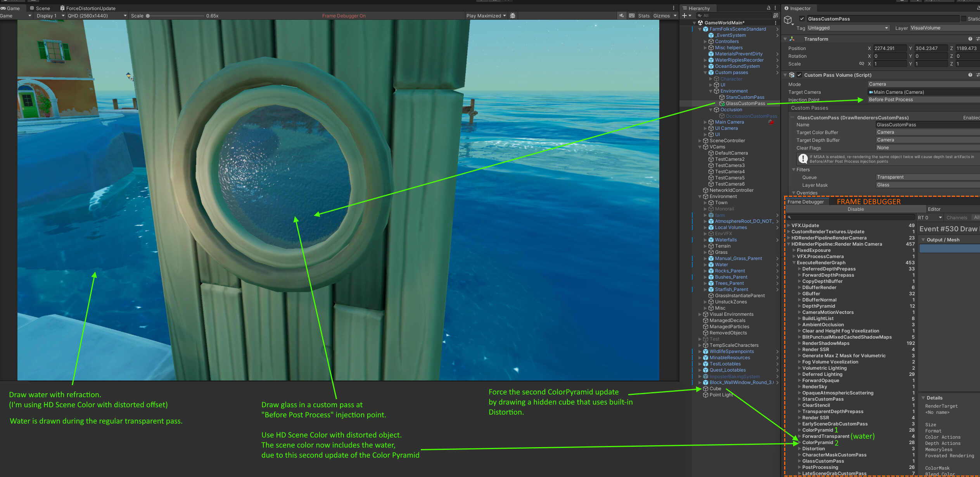Toggle the Scale constrain proportions link icon
Viewport: 980px width, 477px height.
(x=861, y=64)
